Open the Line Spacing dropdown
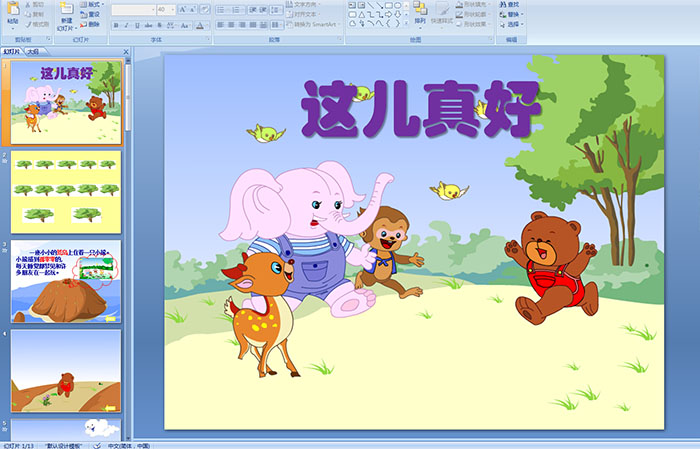This screenshot has height=449, width=700. tap(276, 10)
